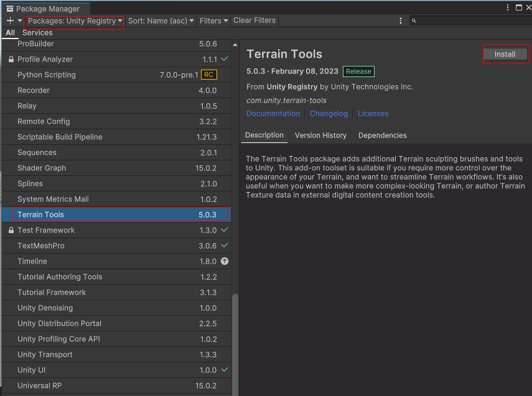Screen dimensions: 532x396
Task: Click the installed checkmark for Test Framework
Action: (224, 230)
